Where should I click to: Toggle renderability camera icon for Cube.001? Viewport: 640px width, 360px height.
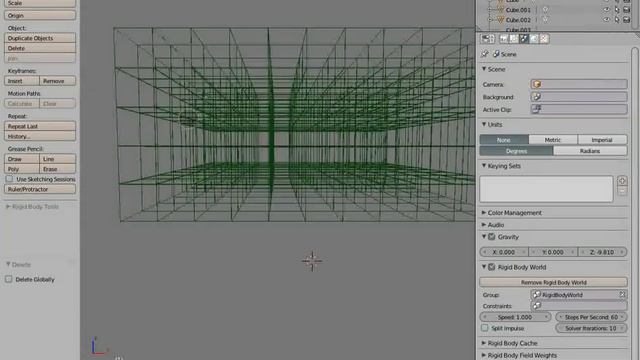tap(627, 10)
